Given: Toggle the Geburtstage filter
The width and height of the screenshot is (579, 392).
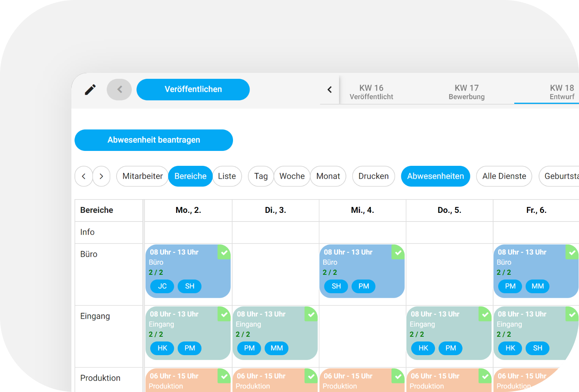Looking at the screenshot, I should (x=559, y=176).
